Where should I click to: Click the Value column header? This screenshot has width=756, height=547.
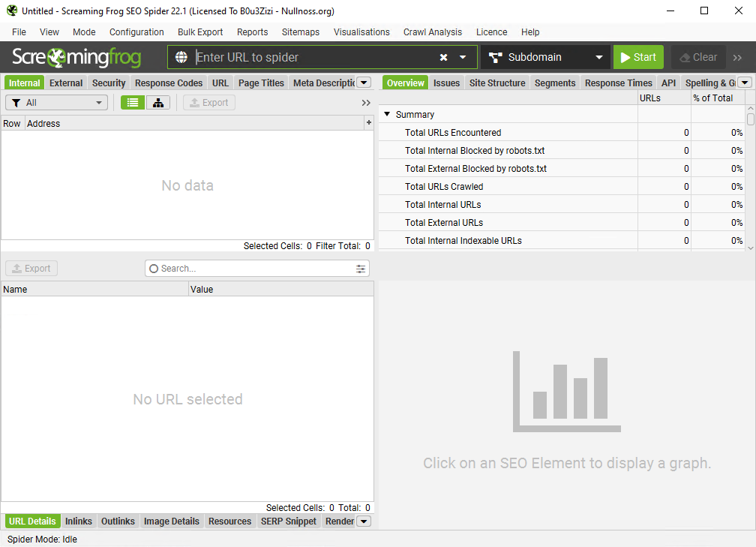coord(280,289)
